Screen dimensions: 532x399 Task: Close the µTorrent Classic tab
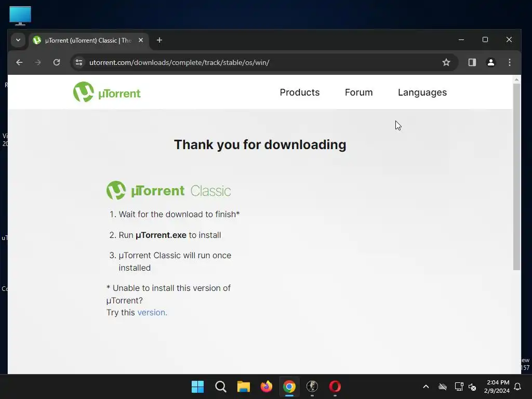tap(141, 40)
